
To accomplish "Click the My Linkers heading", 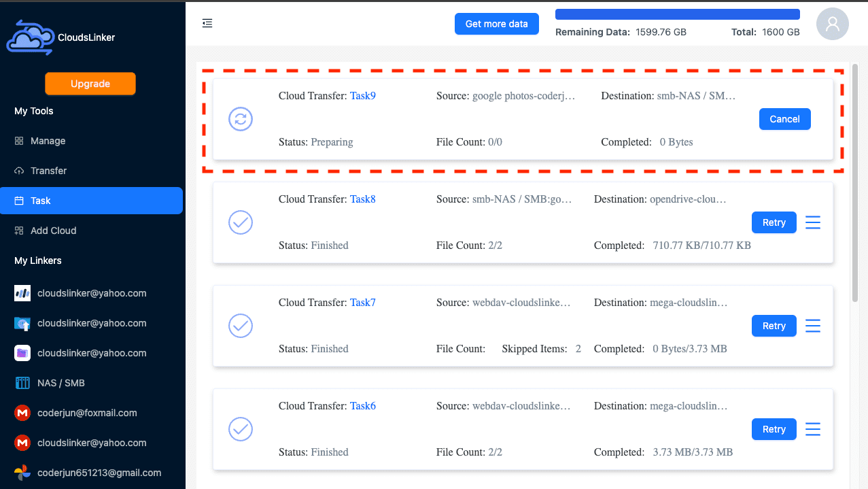I will click(38, 260).
